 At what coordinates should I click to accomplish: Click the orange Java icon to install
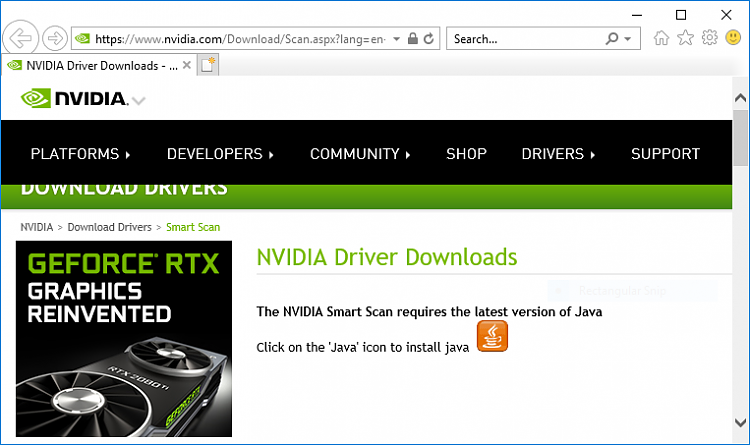coord(492,336)
